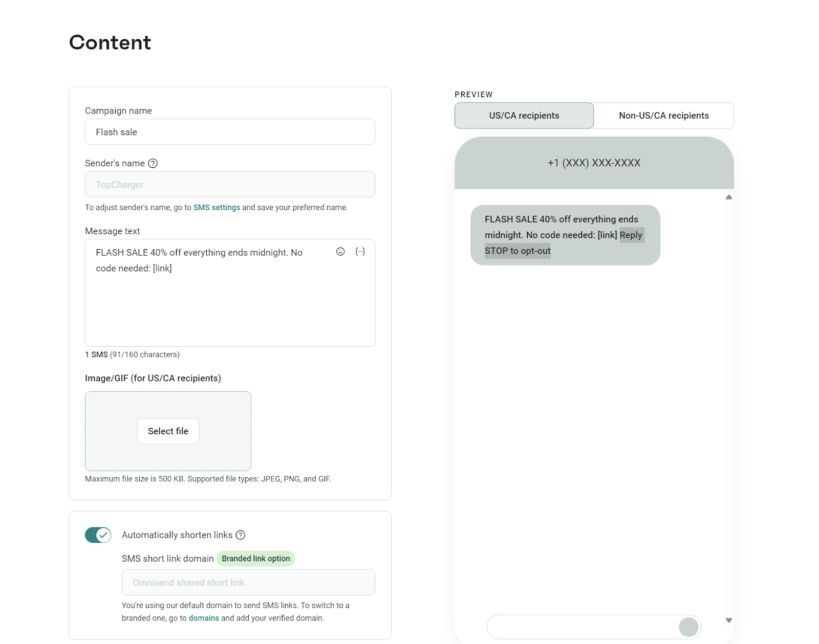
Task: Click the Omnisend shared short link field
Action: coord(248,583)
